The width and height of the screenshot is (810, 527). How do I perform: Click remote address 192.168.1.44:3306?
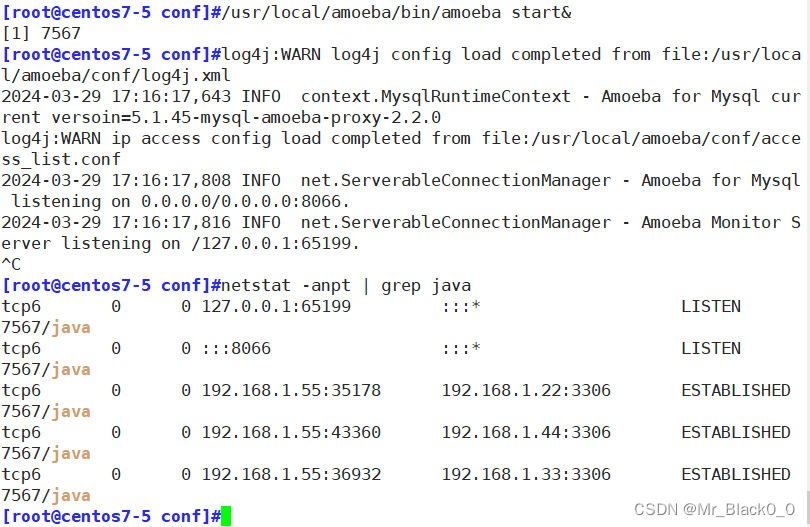coord(526,432)
